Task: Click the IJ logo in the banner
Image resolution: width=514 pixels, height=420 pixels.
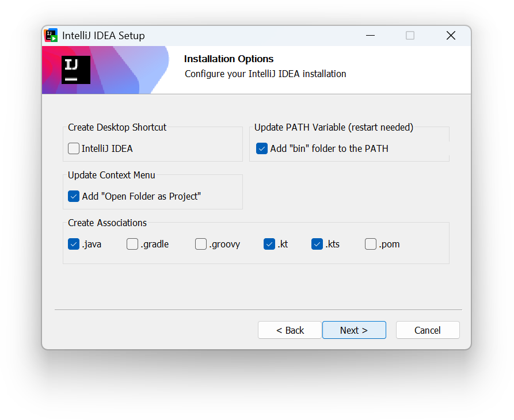Action: pos(76,70)
